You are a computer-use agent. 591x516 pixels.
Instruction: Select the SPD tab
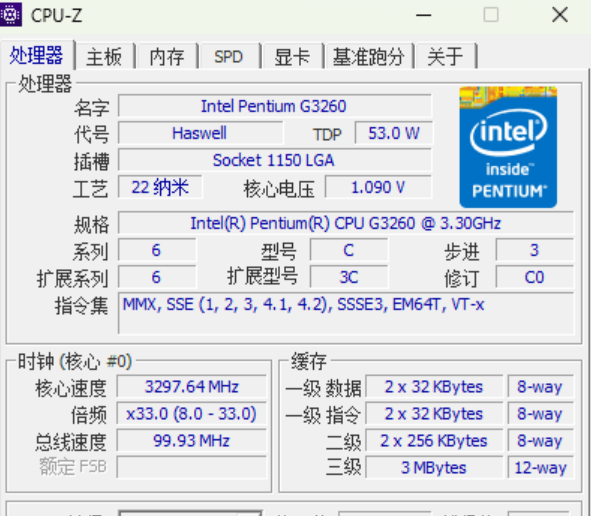click(228, 57)
